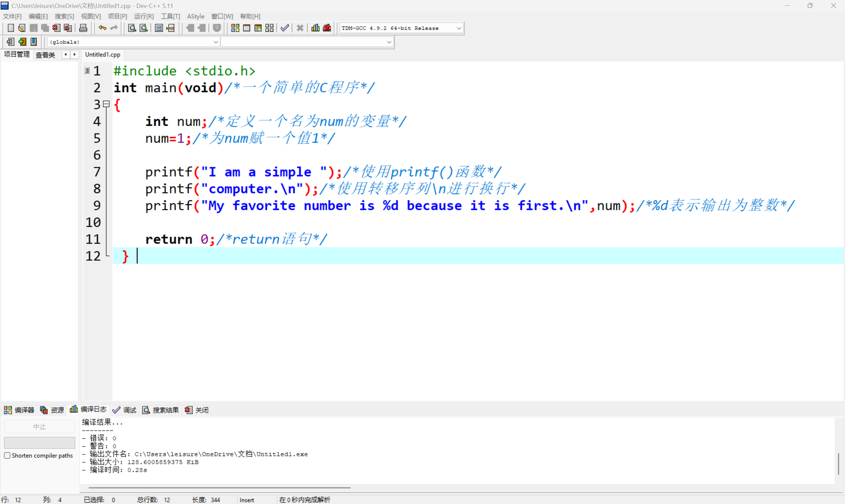
Task: Undo the last edit
Action: (102, 28)
